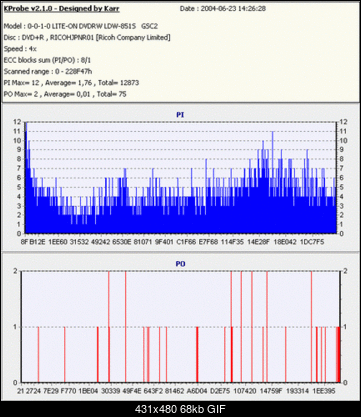Click the dense red PO cluster at far right
This screenshot has width=361, height=417.
[338, 354]
